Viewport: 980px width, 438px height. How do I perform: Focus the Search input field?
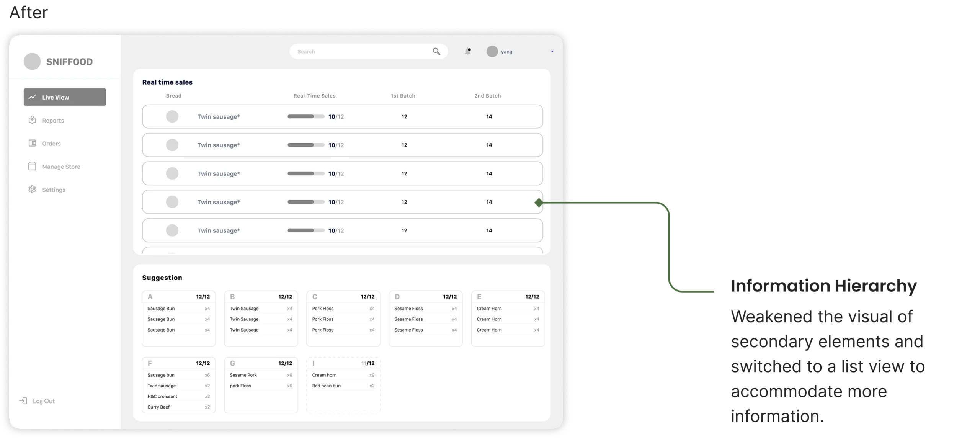click(x=360, y=51)
